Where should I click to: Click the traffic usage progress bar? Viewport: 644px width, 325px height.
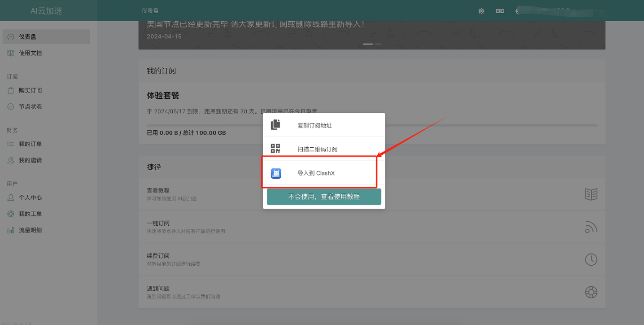coord(372,125)
